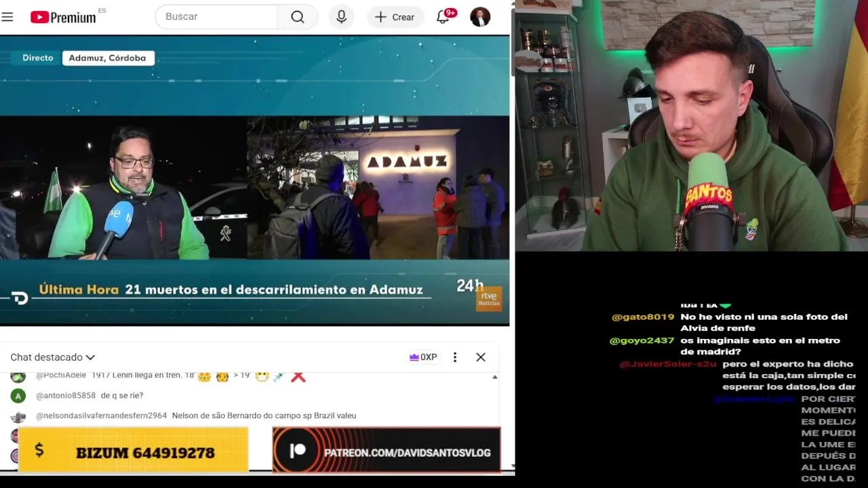Open the account avatar menu
Screen dimensions: 868x488
pos(480,17)
